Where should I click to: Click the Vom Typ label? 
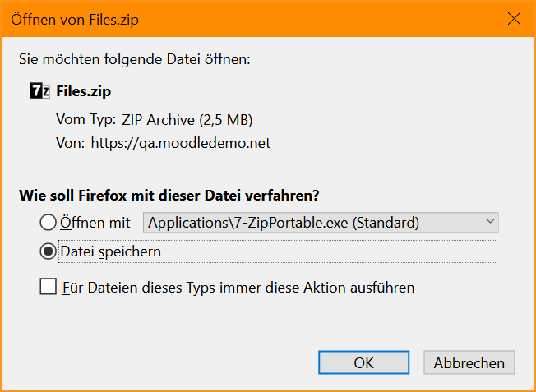86,120
